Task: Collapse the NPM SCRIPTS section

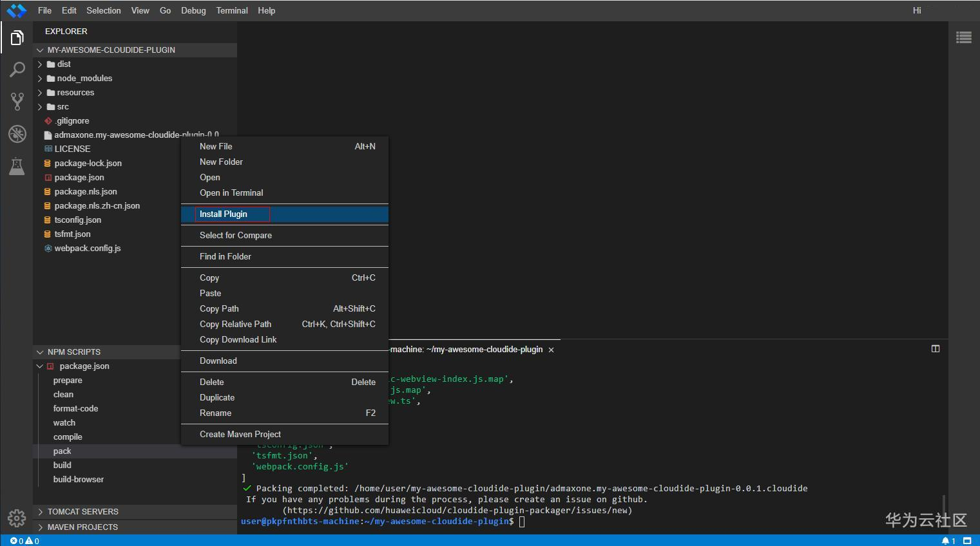Action: [x=73, y=352]
